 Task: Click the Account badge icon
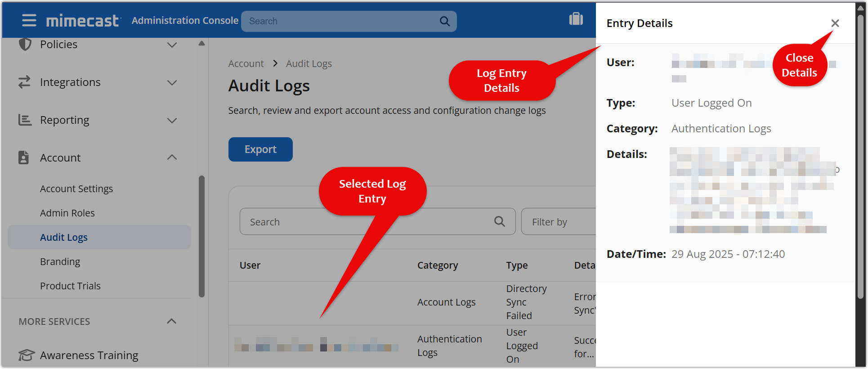[x=24, y=157]
